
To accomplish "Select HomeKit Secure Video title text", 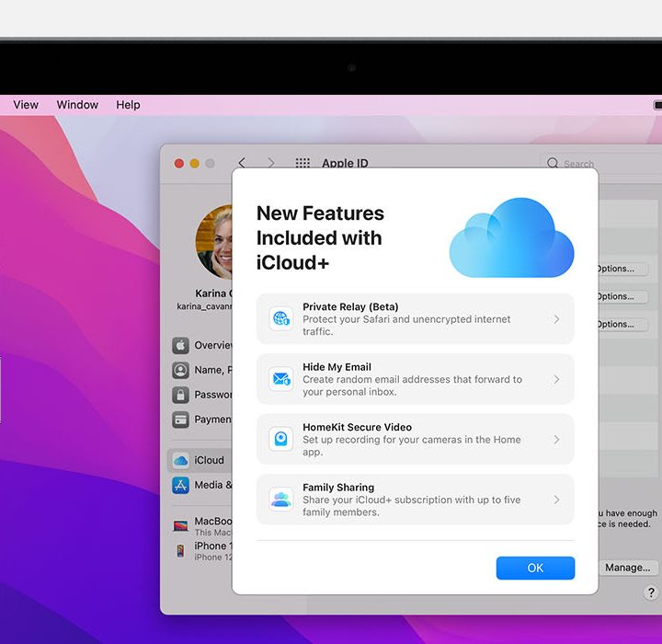I will point(357,427).
